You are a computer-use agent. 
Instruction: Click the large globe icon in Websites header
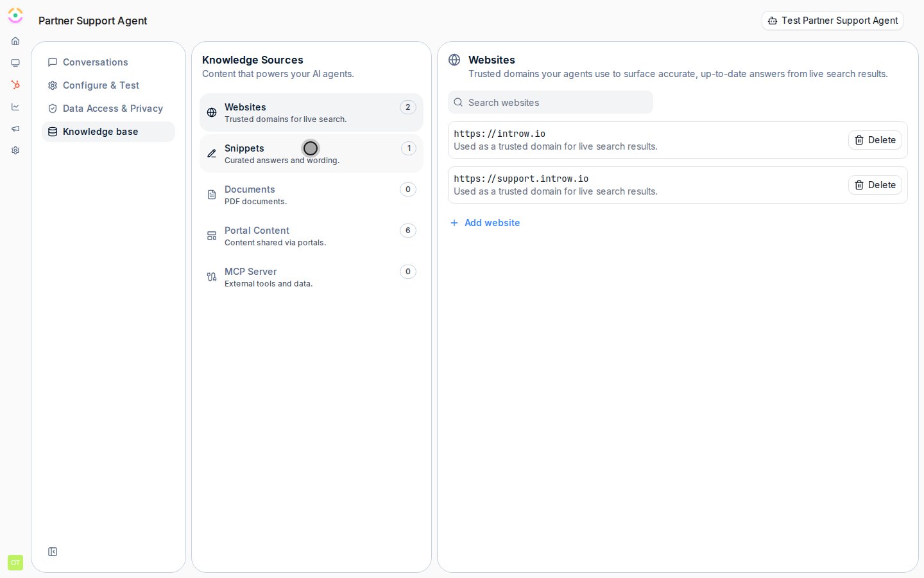tap(454, 60)
